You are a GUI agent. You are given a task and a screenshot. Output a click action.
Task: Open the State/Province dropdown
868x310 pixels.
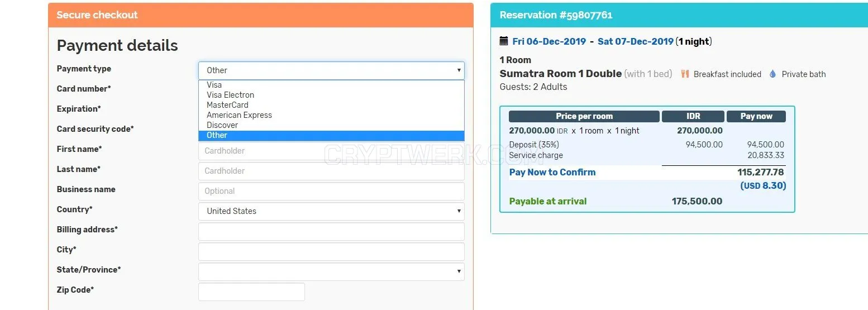tap(331, 271)
